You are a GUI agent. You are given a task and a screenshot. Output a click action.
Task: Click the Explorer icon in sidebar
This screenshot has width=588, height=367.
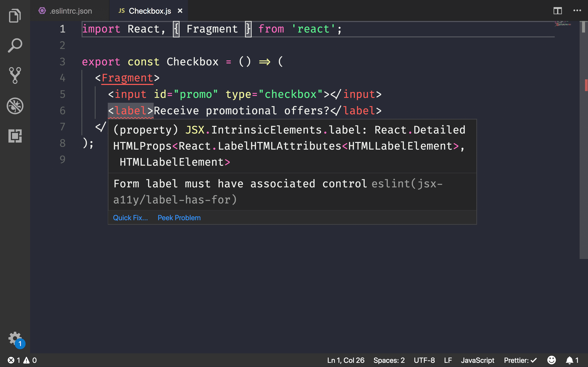click(x=15, y=16)
